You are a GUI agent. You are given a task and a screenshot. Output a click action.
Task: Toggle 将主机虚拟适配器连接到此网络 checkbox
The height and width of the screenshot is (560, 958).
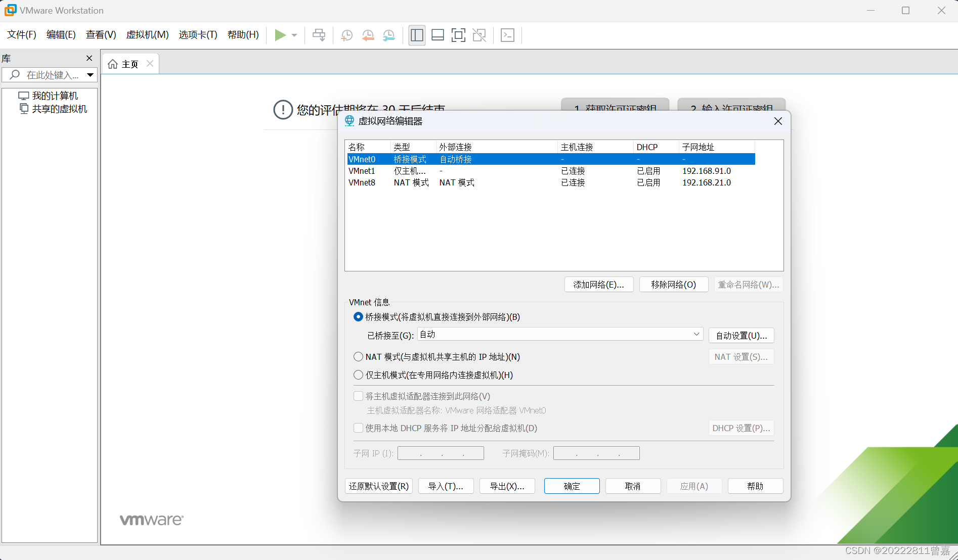[x=358, y=396]
